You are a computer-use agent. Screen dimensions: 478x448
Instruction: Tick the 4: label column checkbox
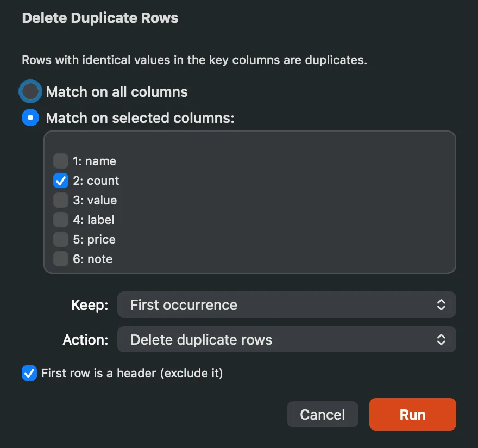click(x=61, y=220)
